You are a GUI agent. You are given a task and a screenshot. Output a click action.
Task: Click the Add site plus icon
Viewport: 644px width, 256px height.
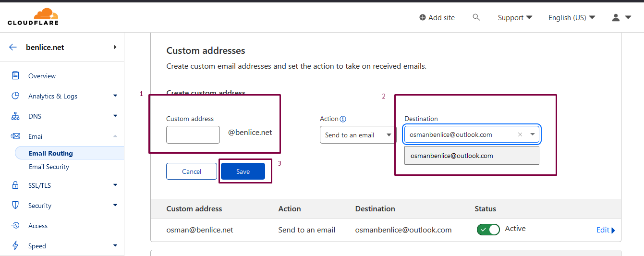pyautogui.click(x=423, y=17)
